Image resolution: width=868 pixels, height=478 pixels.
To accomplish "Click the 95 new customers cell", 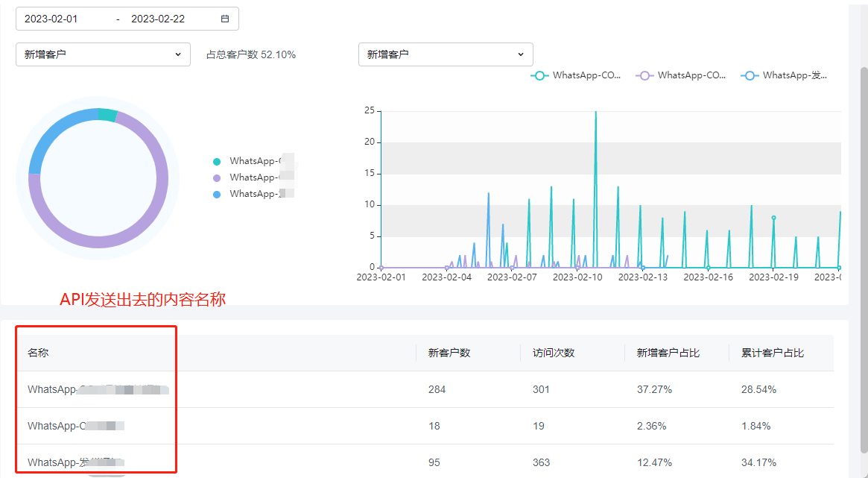I will click(x=434, y=462).
